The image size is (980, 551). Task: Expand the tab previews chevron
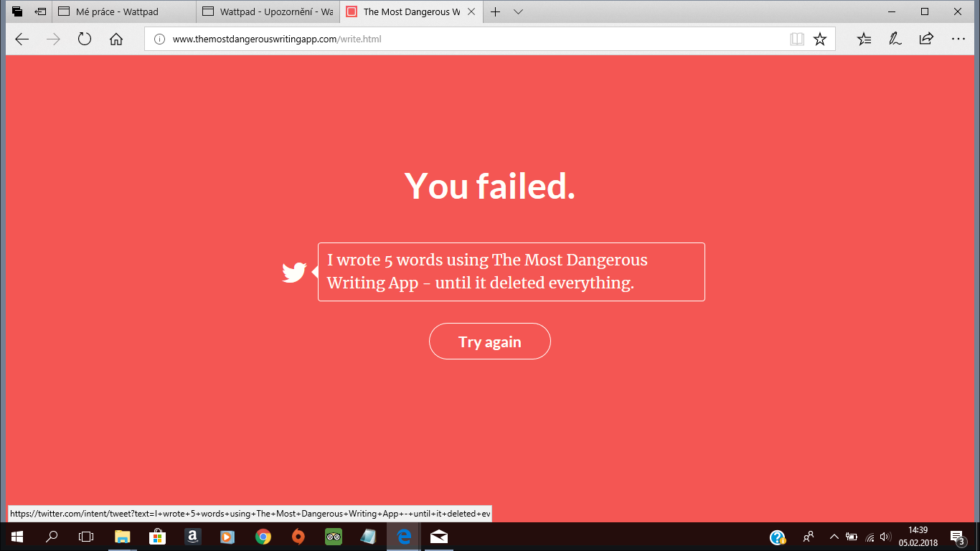point(519,11)
